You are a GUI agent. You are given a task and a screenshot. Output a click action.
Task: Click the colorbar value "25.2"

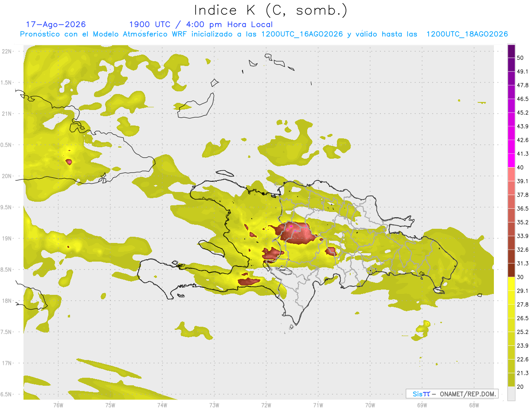523,332
